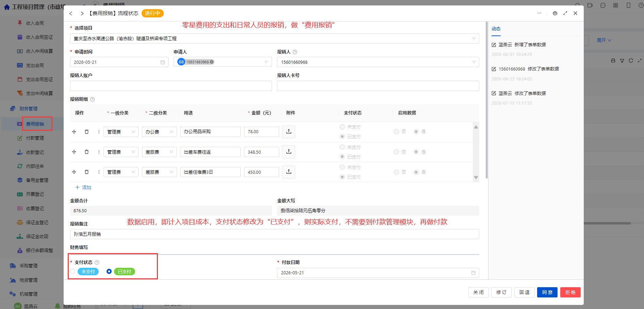Open 费用报销 in the sidebar
The image size is (644, 309).
coord(35,124)
